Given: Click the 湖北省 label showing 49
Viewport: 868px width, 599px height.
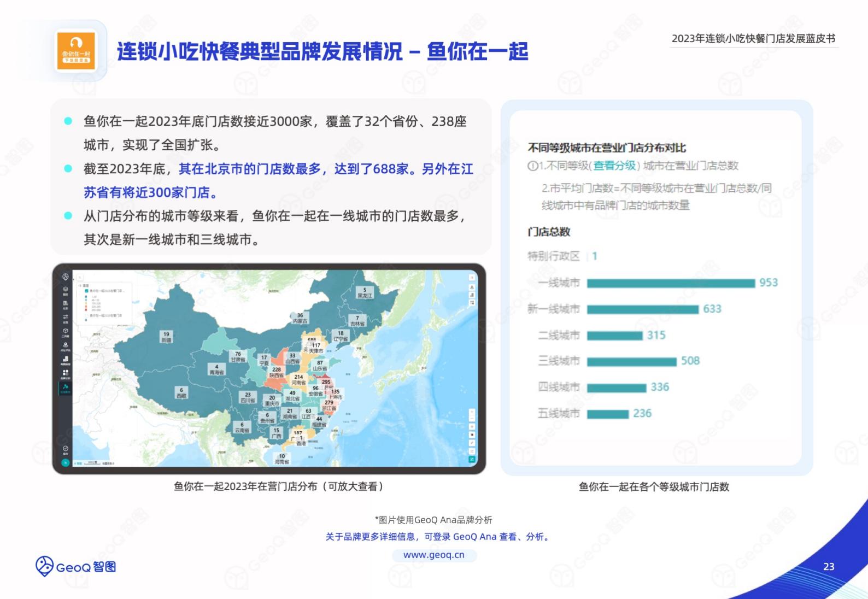Looking at the screenshot, I should tap(292, 396).
